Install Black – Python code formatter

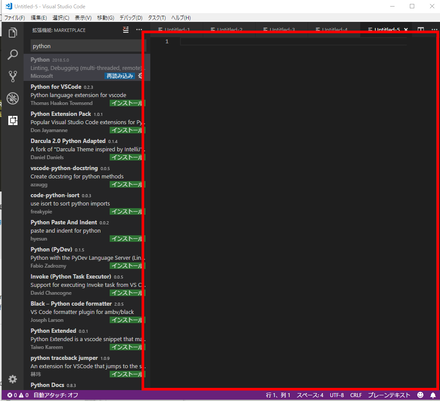(x=127, y=320)
